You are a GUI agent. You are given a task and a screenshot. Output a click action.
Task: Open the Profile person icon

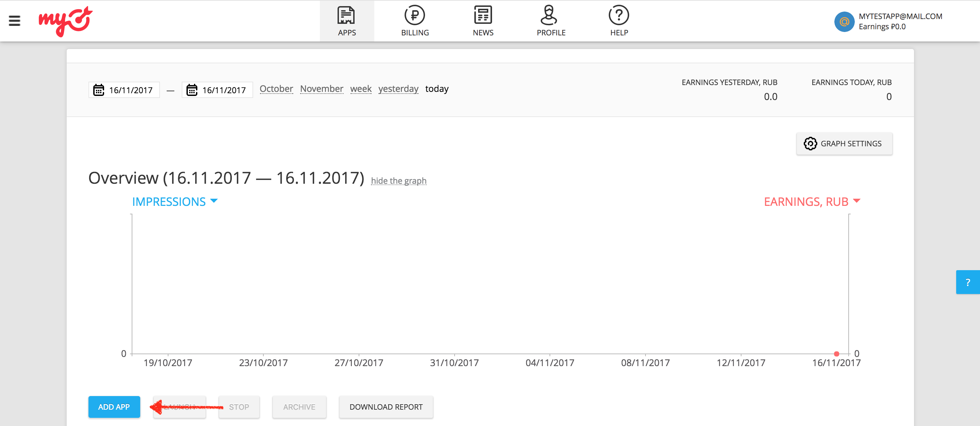[549, 15]
